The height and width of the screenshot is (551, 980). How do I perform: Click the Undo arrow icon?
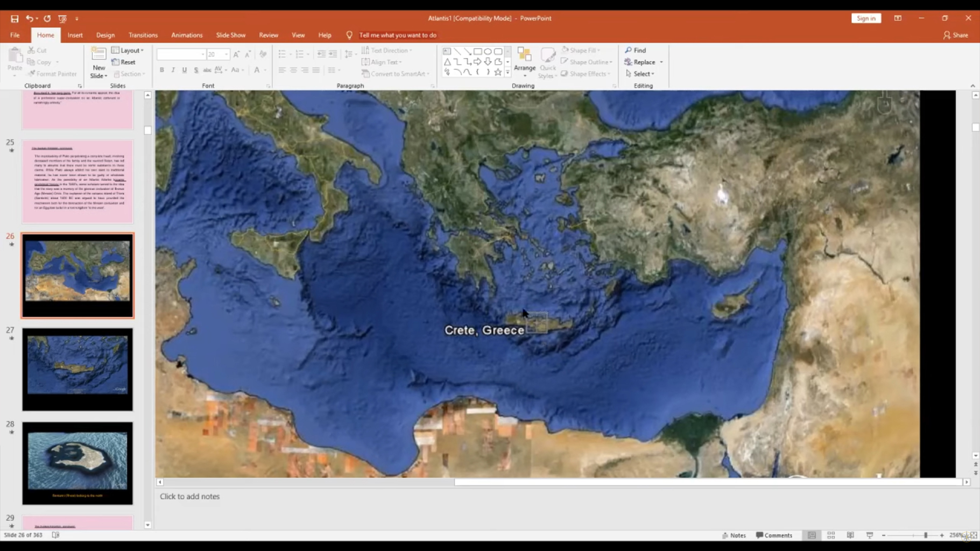point(29,18)
